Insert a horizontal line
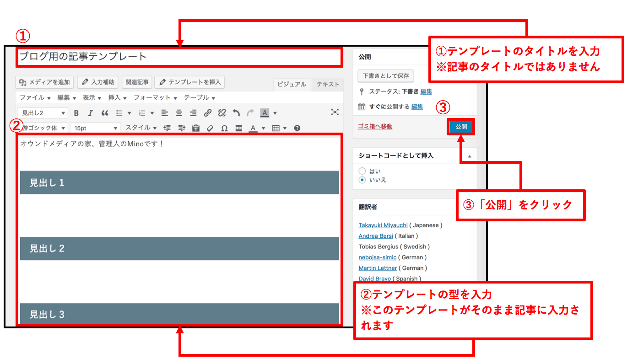 tap(238, 128)
